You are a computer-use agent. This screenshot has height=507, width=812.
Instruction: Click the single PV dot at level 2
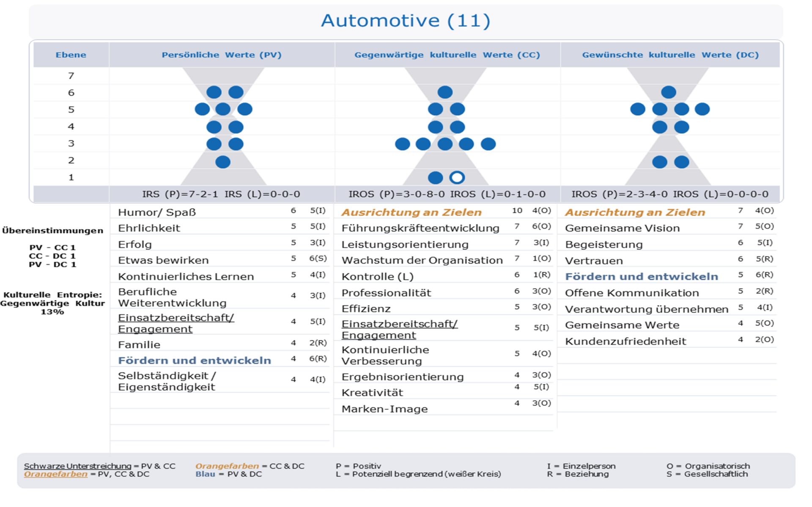tap(223, 162)
